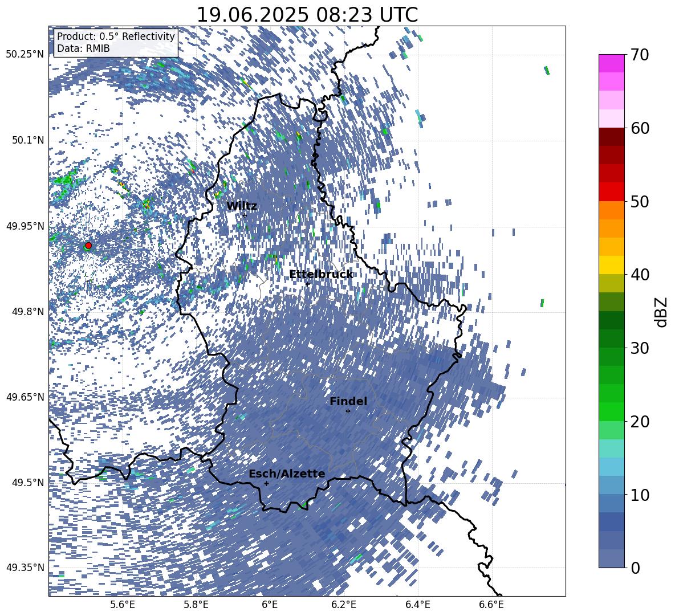This screenshot has width=675, height=616.
Task: Click the magenta swatch atop the colorbar
Action: click(x=611, y=64)
